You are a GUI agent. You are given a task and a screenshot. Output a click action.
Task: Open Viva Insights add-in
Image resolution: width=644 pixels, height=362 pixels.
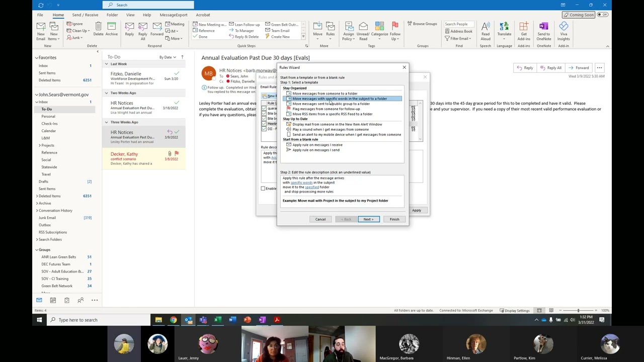pyautogui.click(x=563, y=31)
